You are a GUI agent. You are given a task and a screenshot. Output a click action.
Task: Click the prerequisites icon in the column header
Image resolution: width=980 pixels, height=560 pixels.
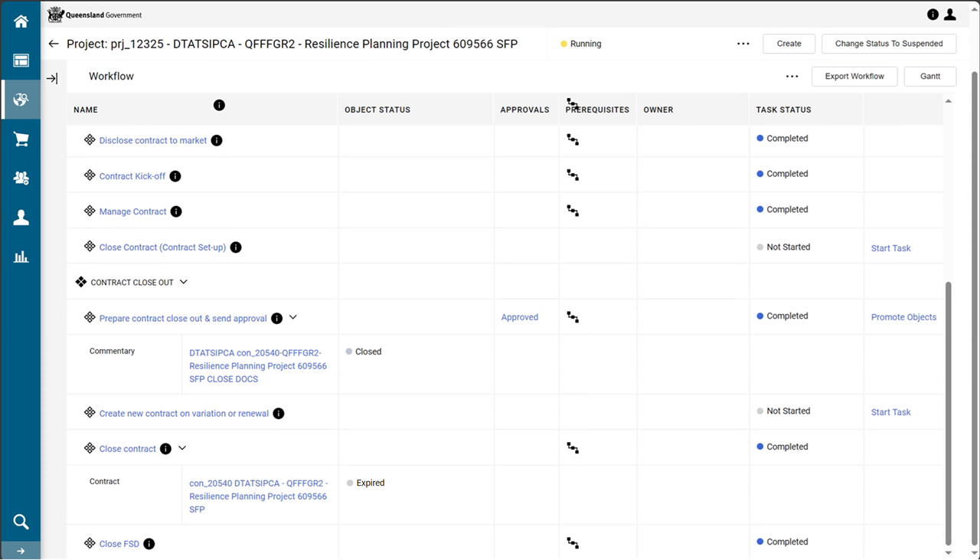(x=573, y=103)
